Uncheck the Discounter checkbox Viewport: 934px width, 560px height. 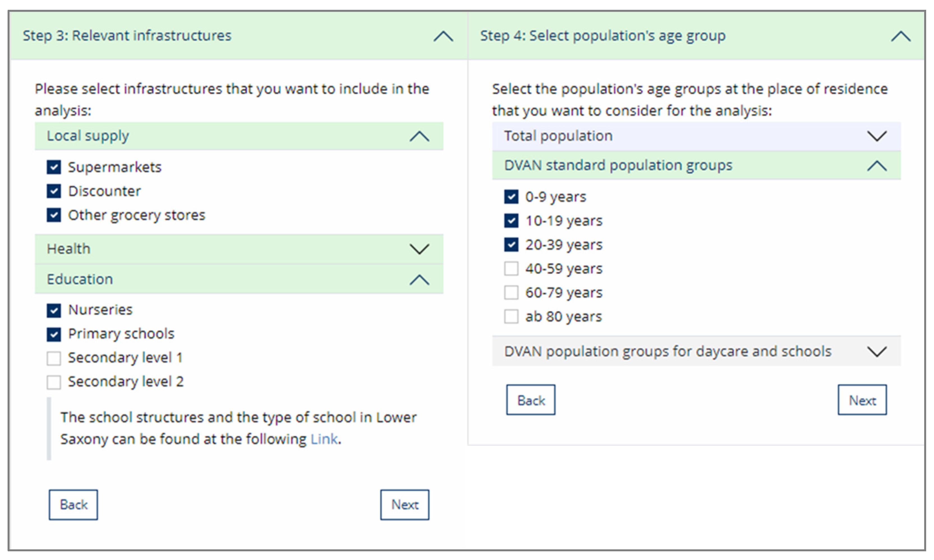pyautogui.click(x=54, y=191)
